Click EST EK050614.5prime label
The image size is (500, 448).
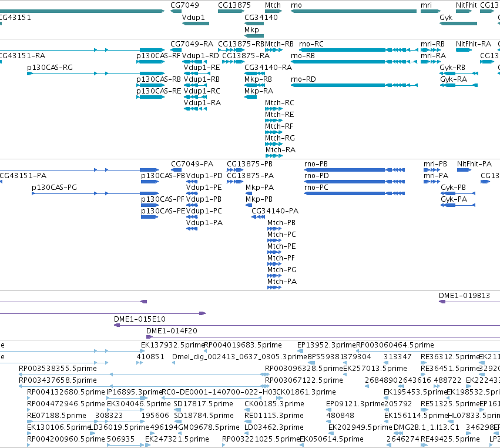tap(331, 439)
